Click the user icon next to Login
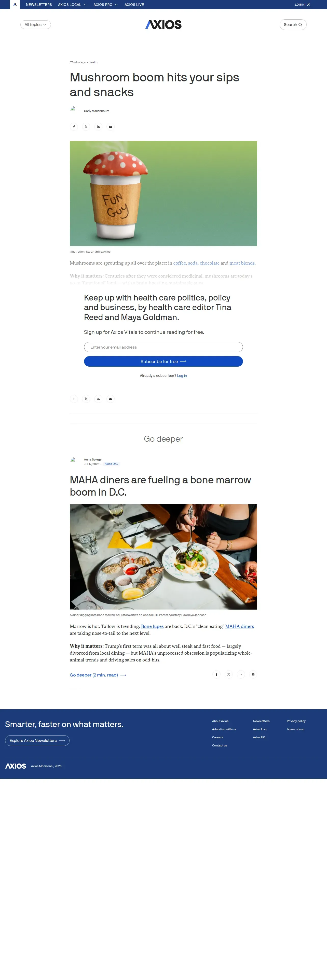The image size is (327, 980). [309, 5]
